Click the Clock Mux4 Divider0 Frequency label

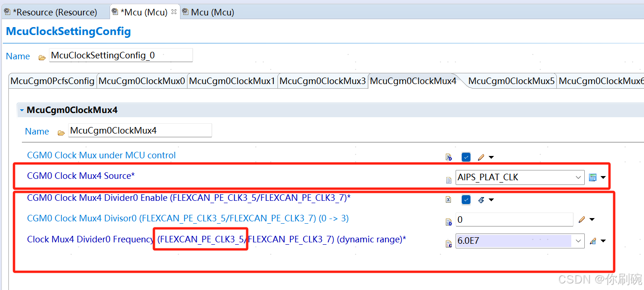tap(216, 239)
